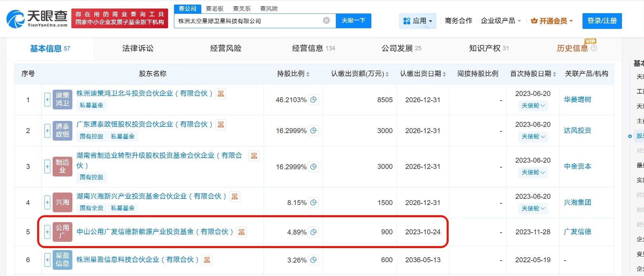644x276 pixels.
Task: Open the 经营信息 tab
Action: click(313, 48)
